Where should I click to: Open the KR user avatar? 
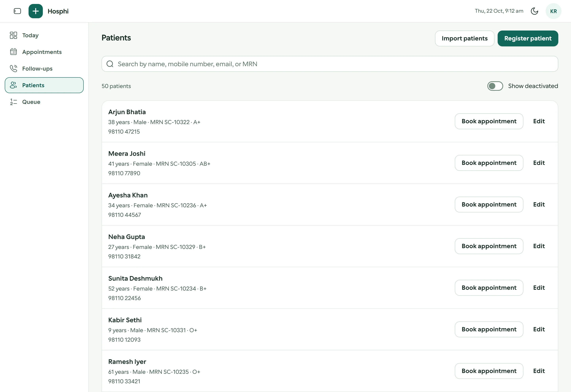[x=553, y=11]
